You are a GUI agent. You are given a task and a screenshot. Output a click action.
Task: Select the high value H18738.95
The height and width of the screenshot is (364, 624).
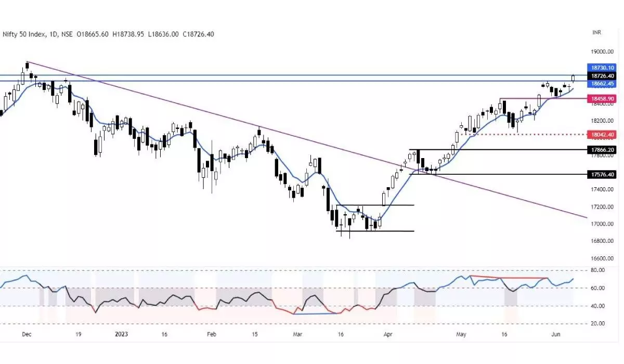(x=129, y=34)
